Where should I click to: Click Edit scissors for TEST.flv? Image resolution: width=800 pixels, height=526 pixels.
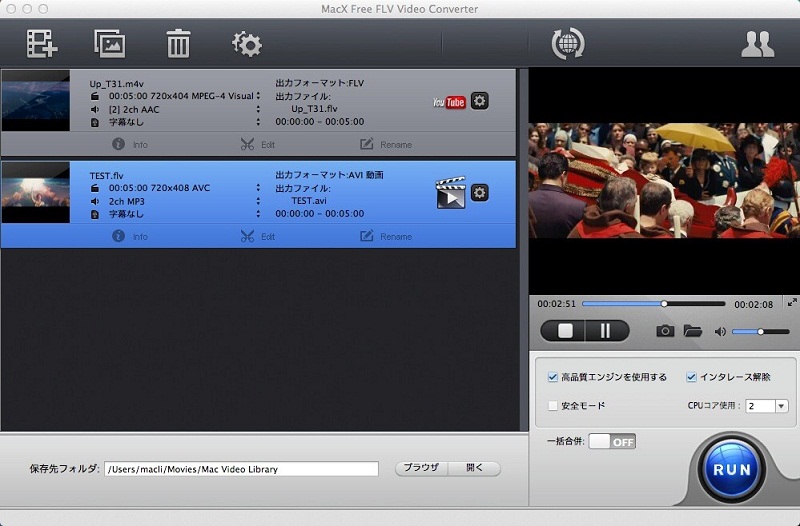[x=258, y=236]
